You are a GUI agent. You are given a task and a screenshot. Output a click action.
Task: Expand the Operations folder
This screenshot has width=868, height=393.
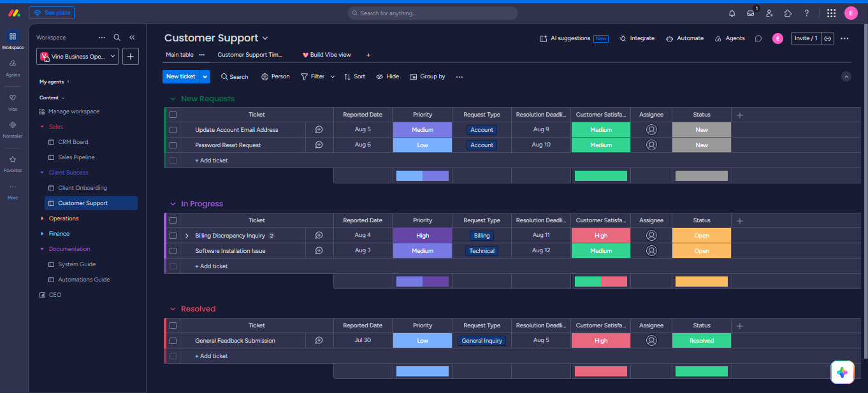(x=42, y=218)
